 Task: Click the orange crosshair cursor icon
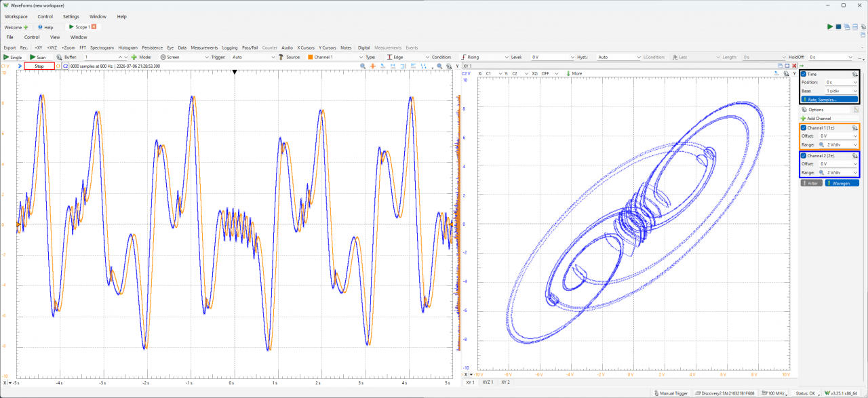[372, 66]
